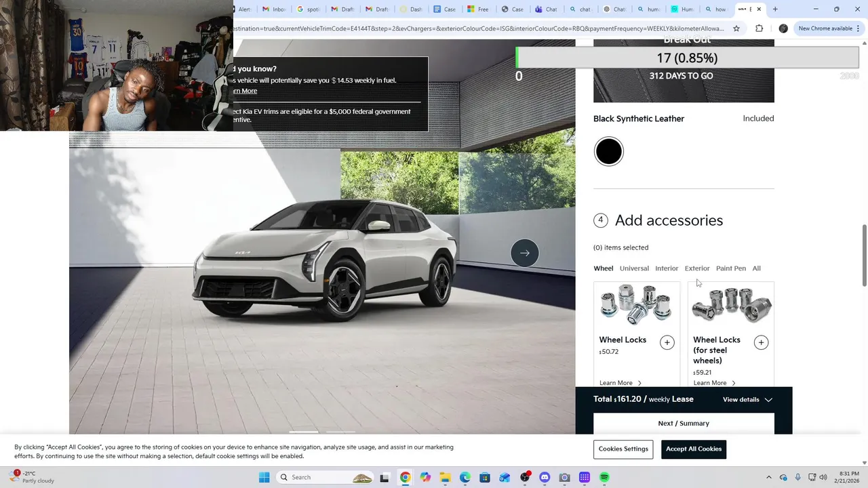Open the Chrome profile avatar
Image resolution: width=868 pixels, height=488 pixels.
tap(783, 28)
